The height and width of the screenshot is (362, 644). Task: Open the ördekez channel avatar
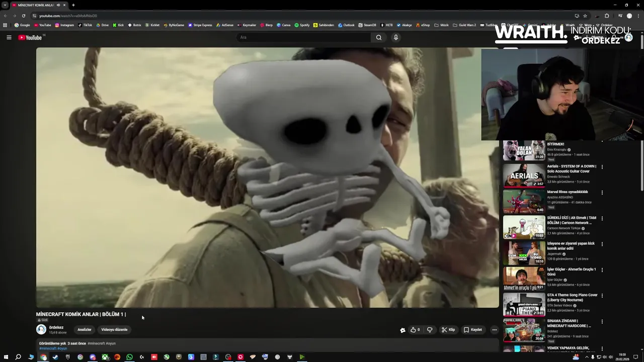click(x=41, y=329)
